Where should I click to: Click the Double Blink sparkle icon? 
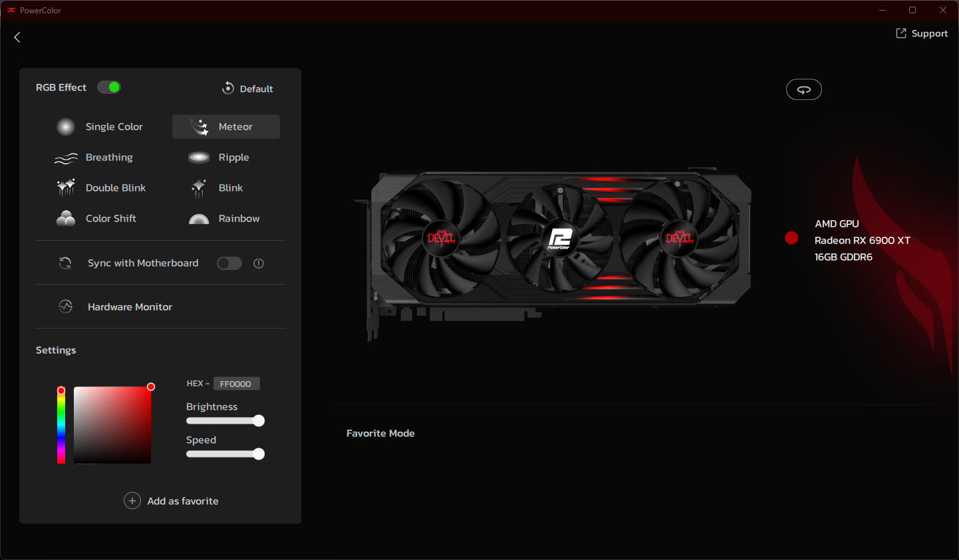tap(66, 188)
